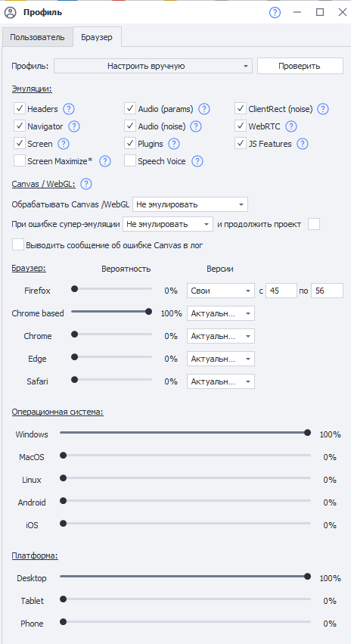Show help for Speech Voice option

(x=198, y=161)
